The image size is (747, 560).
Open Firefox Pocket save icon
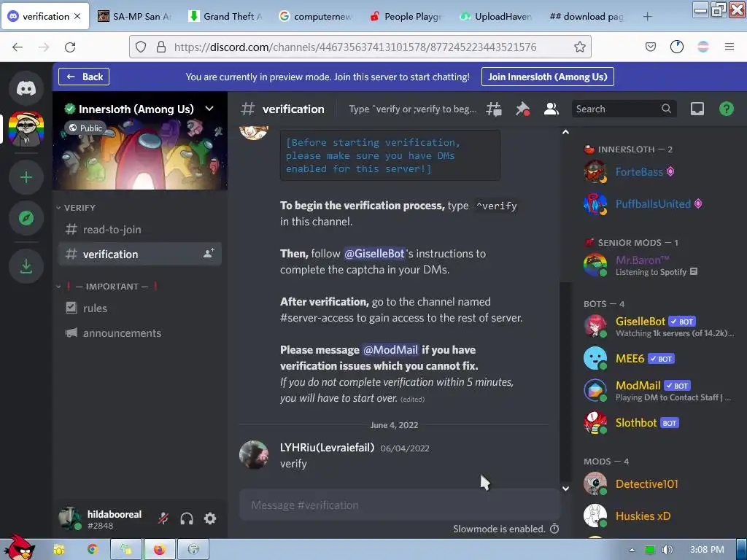[650, 47]
